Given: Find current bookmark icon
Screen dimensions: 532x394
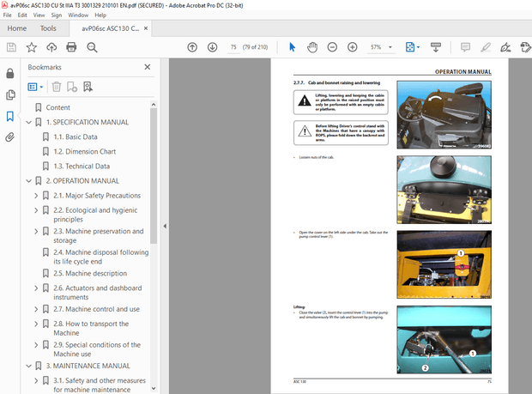Looking at the screenshot, I should click(x=88, y=87).
